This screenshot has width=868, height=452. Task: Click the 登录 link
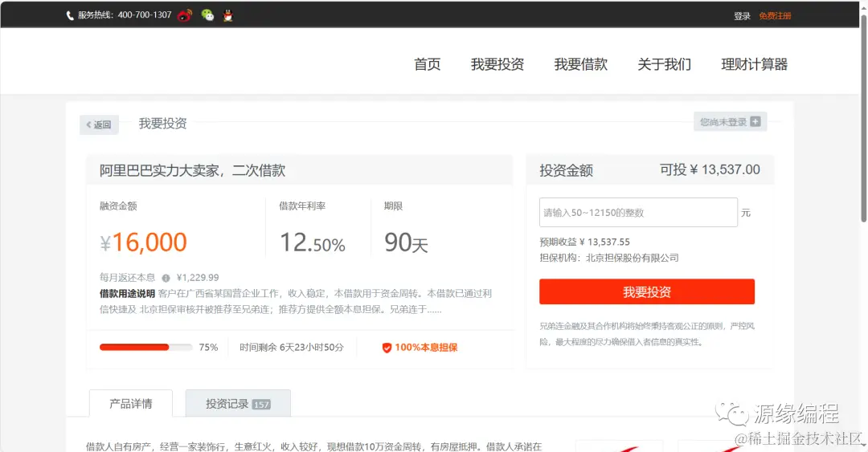(x=742, y=16)
